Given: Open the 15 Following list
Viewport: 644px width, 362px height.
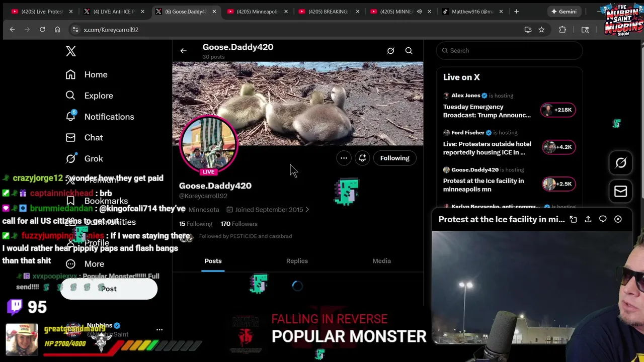Looking at the screenshot, I should pos(196,224).
